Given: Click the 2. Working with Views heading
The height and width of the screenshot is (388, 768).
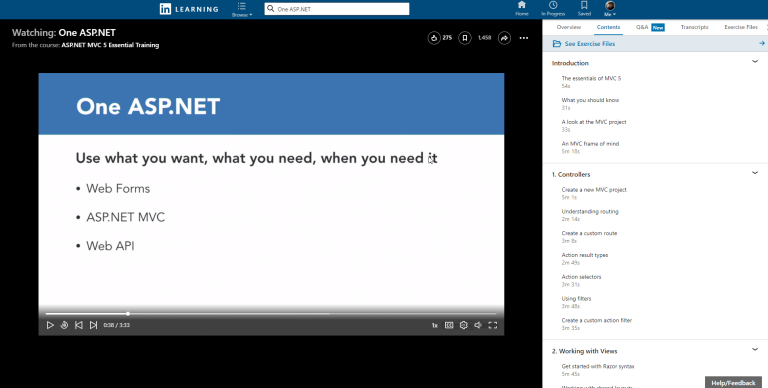Looking at the screenshot, I should [584, 351].
